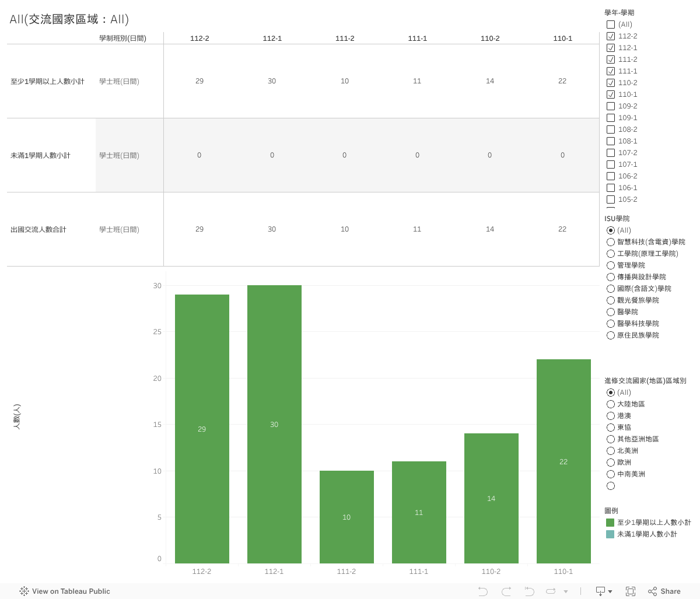The width and height of the screenshot is (700, 599).
Task: Uncheck the 110-2 semester checkbox
Action: point(611,83)
